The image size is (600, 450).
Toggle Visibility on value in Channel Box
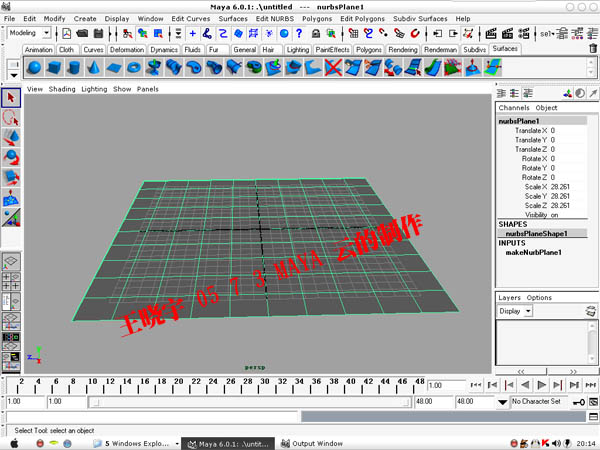[x=554, y=215]
